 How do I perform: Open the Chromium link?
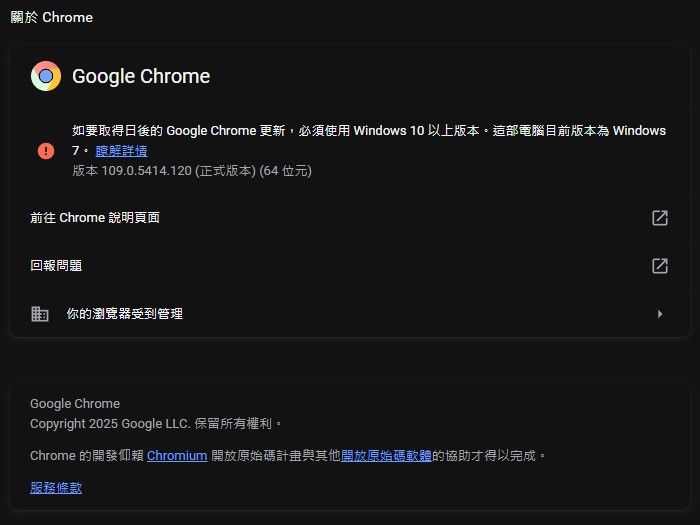tap(177, 456)
